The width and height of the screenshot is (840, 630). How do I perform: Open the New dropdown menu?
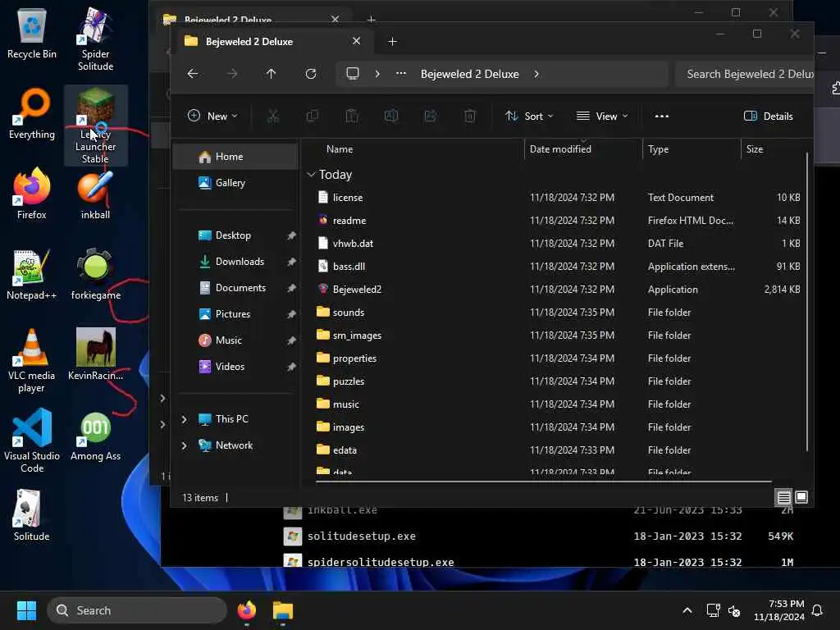click(212, 116)
